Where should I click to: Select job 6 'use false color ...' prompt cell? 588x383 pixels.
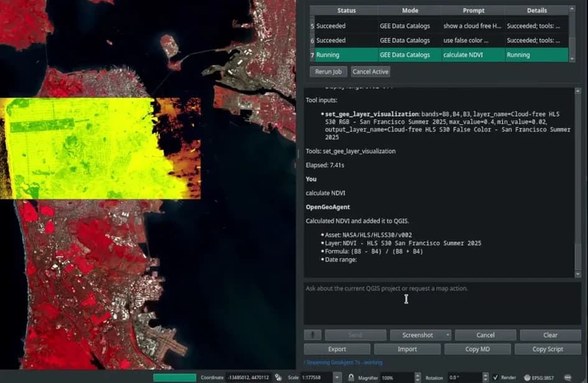pos(472,40)
